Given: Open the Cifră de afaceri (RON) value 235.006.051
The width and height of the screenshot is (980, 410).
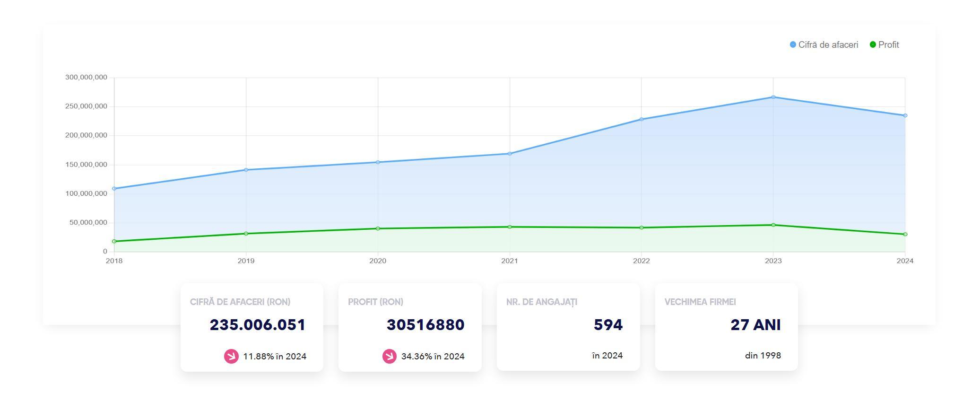Looking at the screenshot, I should (258, 325).
